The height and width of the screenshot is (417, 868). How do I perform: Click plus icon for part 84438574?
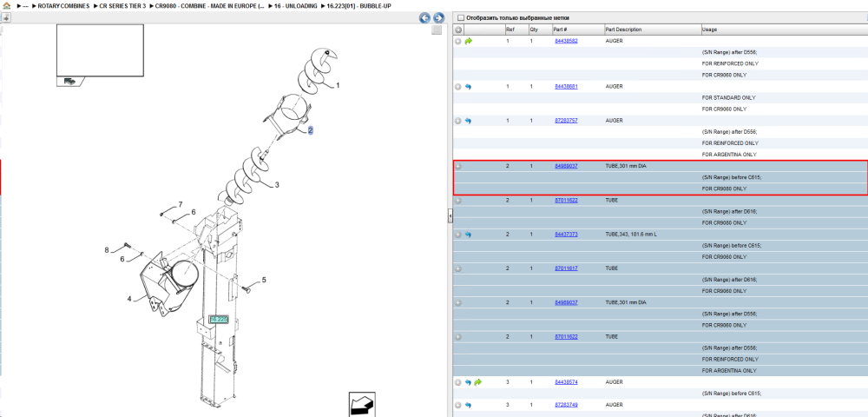(x=457, y=382)
